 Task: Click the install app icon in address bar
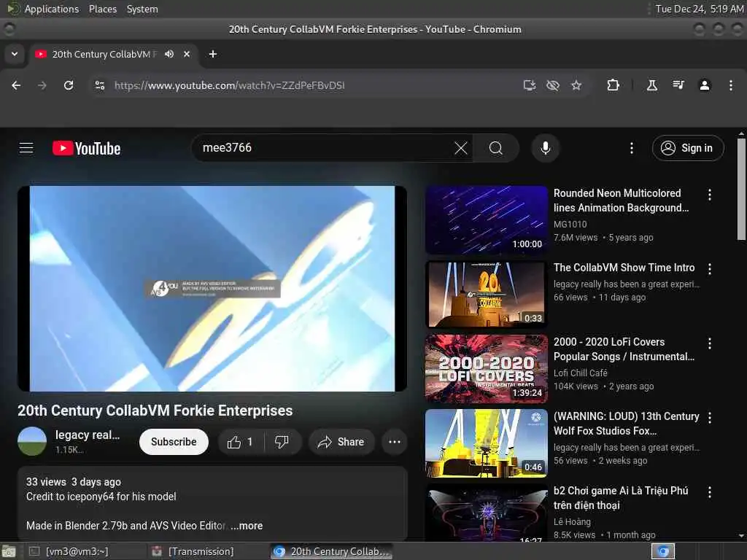530,85
